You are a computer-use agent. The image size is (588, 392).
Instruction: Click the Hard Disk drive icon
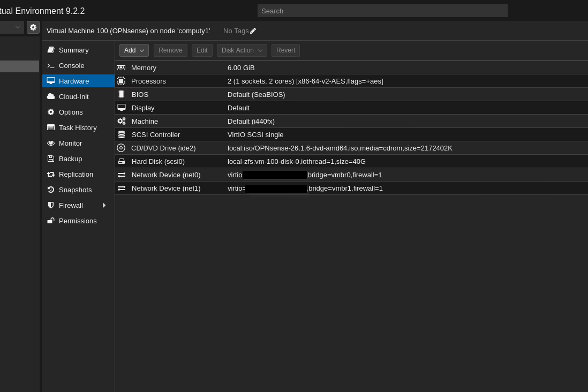pyautogui.click(x=121, y=161)
